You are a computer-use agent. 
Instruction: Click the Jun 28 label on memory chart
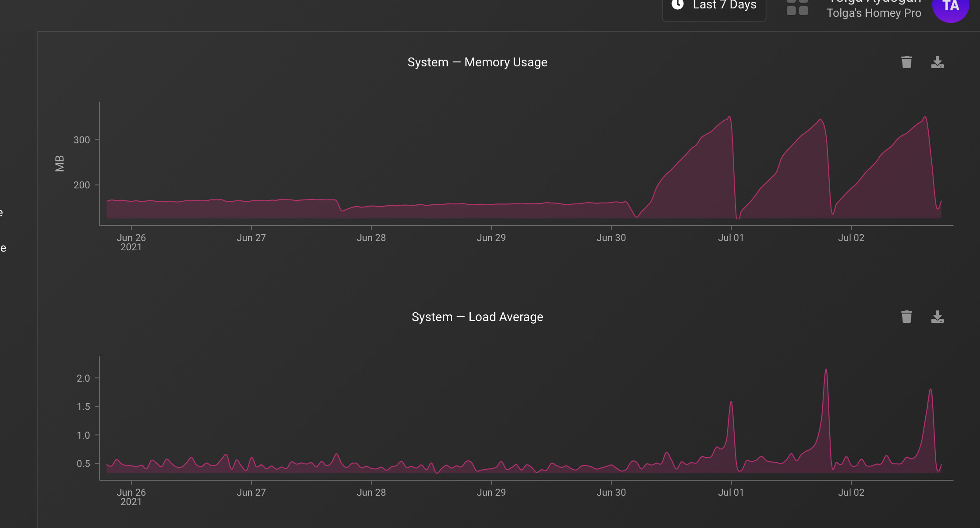[x=371, y=238]
